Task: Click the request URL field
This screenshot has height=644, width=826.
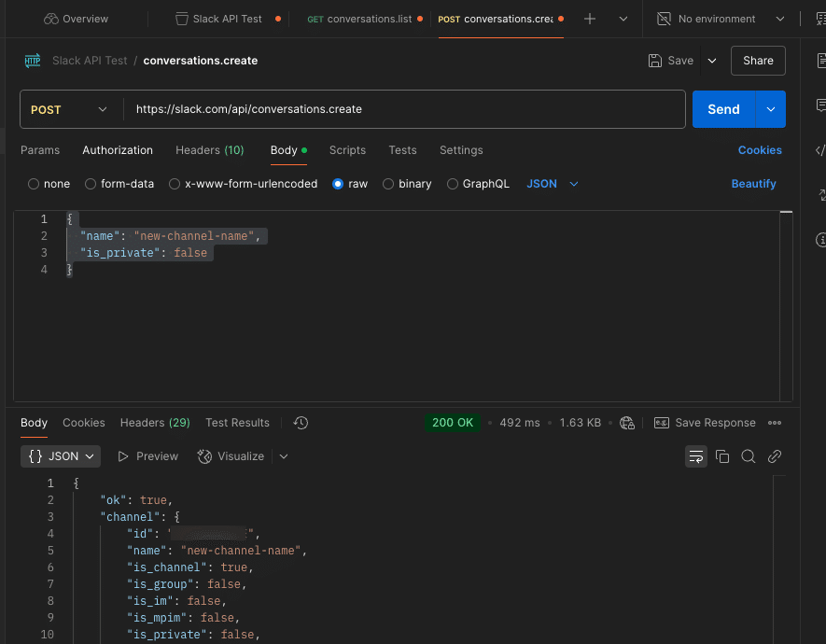Action: coord(404,109)
